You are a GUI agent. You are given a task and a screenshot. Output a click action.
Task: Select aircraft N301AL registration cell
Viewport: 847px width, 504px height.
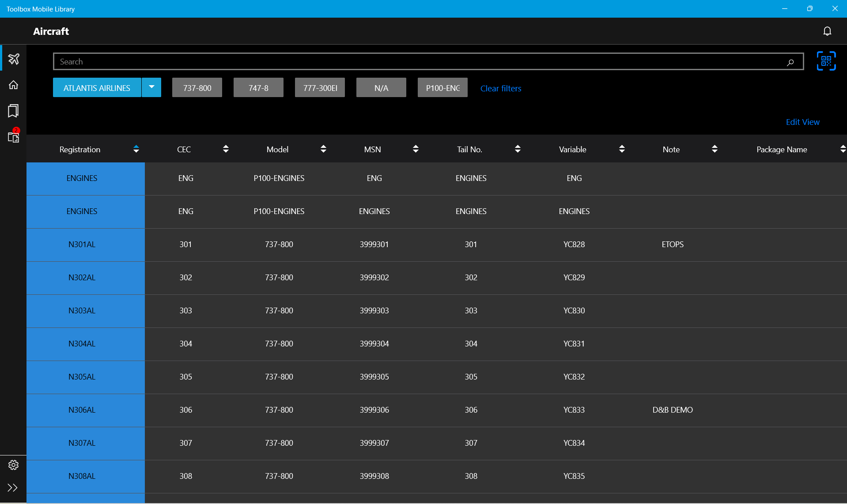click(x=86, y=244)
